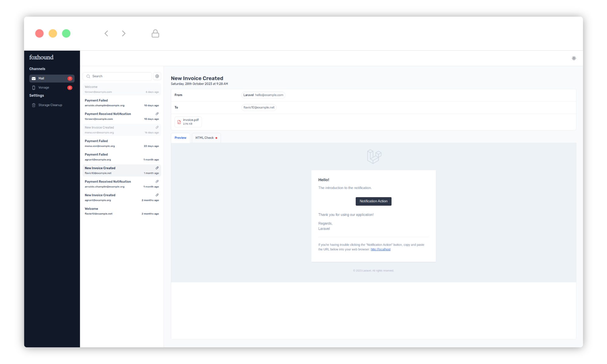Viewport: 607px width, 364px height.
Task: Follow the http://localhost link
Action: tap(380, 249)
